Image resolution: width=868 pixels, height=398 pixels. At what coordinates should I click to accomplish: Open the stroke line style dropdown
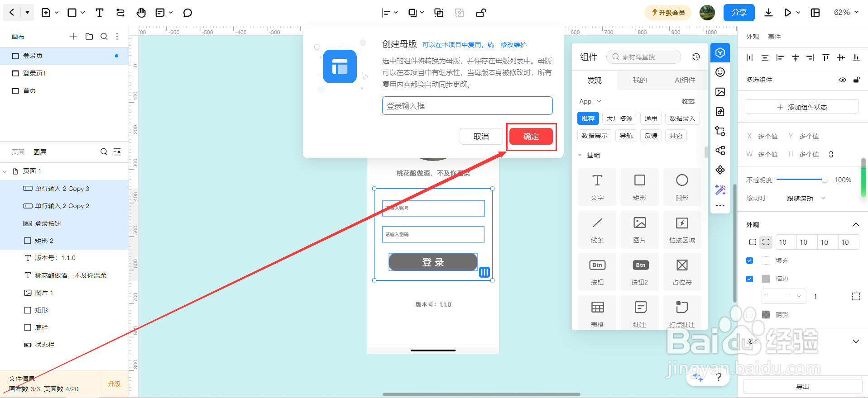(784, 296)
